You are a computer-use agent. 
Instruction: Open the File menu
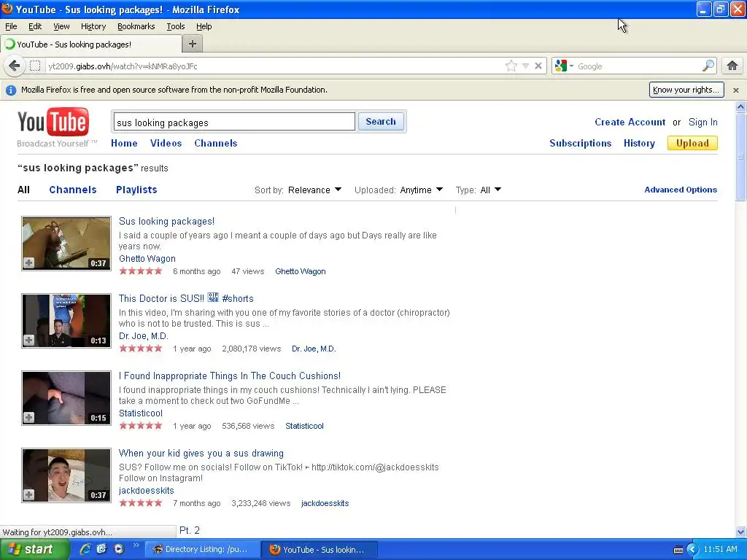(x=11, y=26)
